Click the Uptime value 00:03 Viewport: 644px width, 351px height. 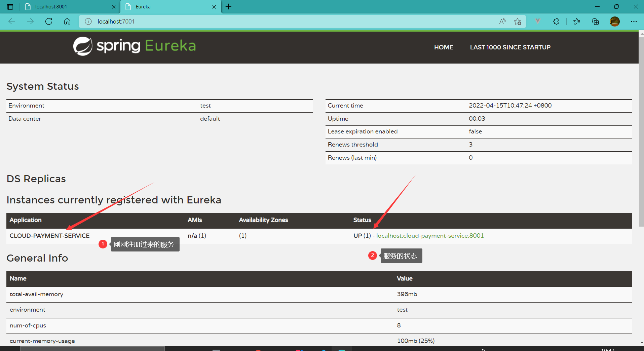pos(477,119)
